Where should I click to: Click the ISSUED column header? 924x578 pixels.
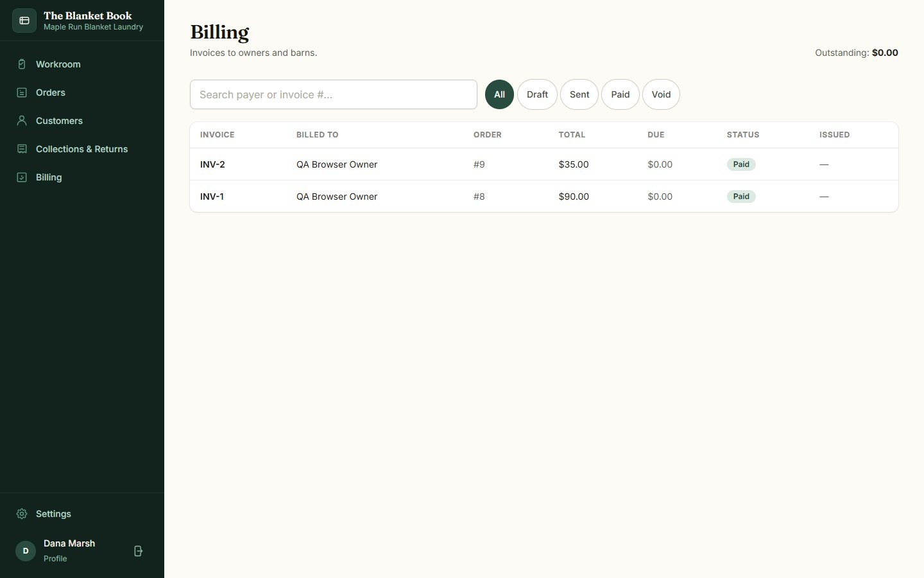coord(834,135)
